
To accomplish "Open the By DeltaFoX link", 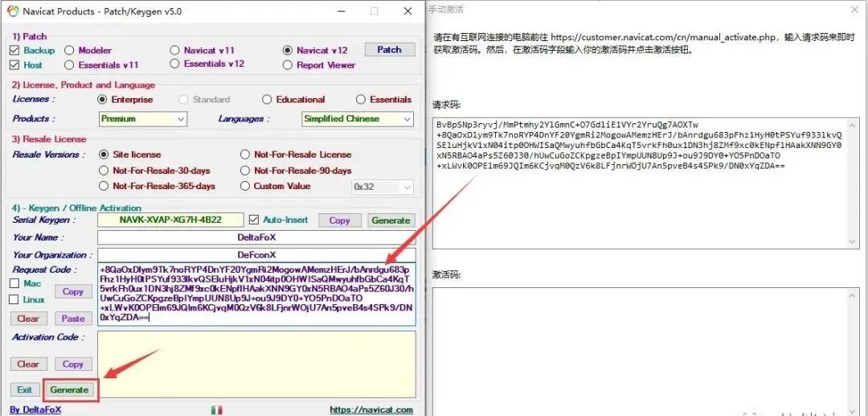I will coord(35,410).
